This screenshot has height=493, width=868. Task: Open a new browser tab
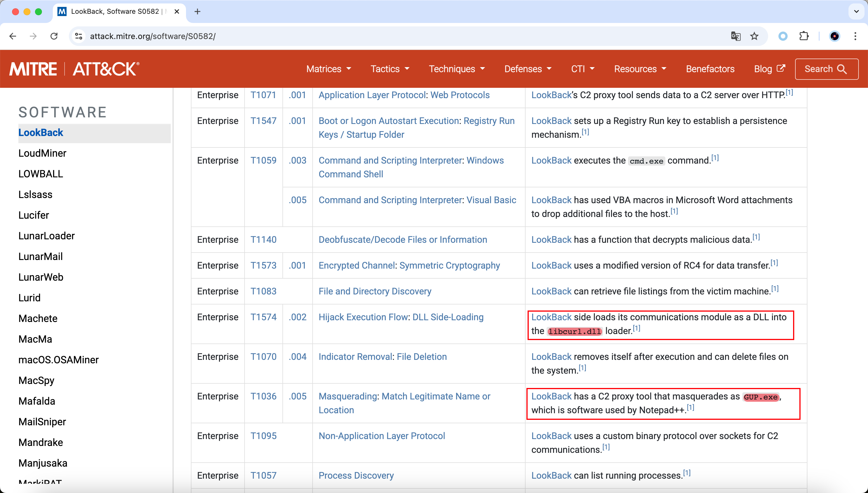pyautogui.click(x=197, y=12)
